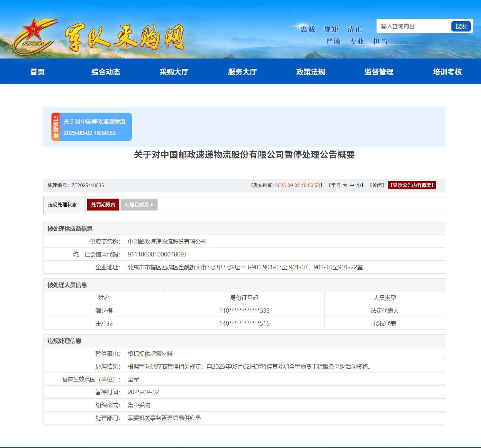
Task: Open the 培训考核 navigation menu
Action: tap(447, 72)
